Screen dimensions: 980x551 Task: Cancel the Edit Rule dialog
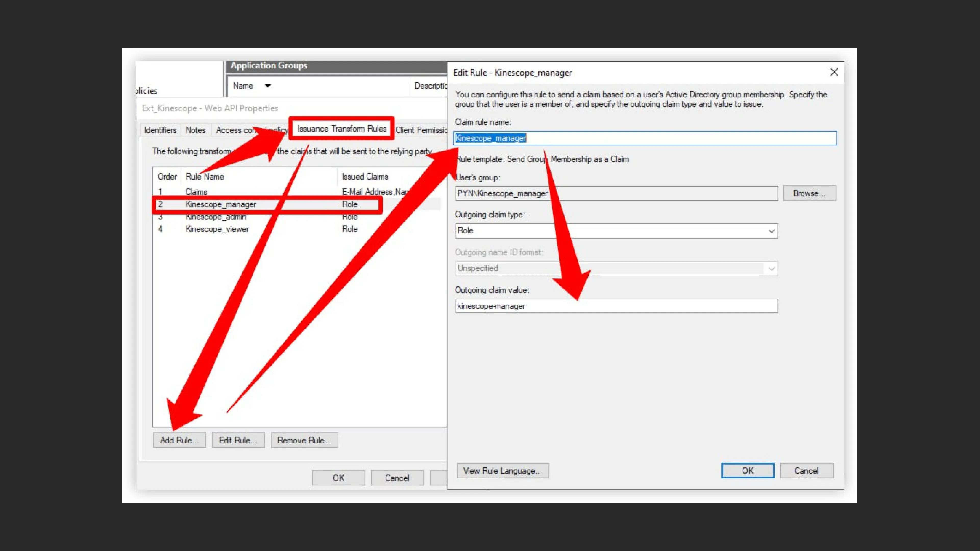(806, 471)
